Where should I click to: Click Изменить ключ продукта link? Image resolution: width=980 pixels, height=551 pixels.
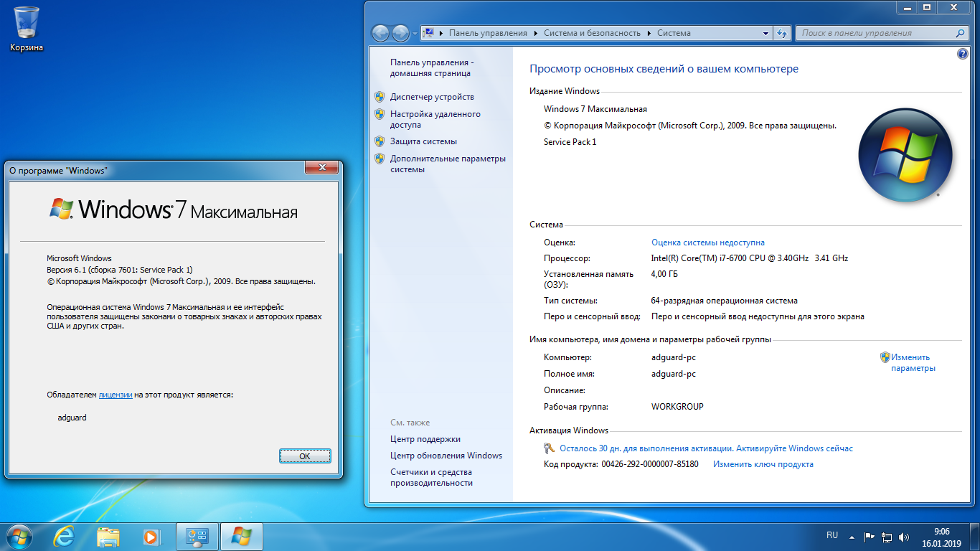763,464
